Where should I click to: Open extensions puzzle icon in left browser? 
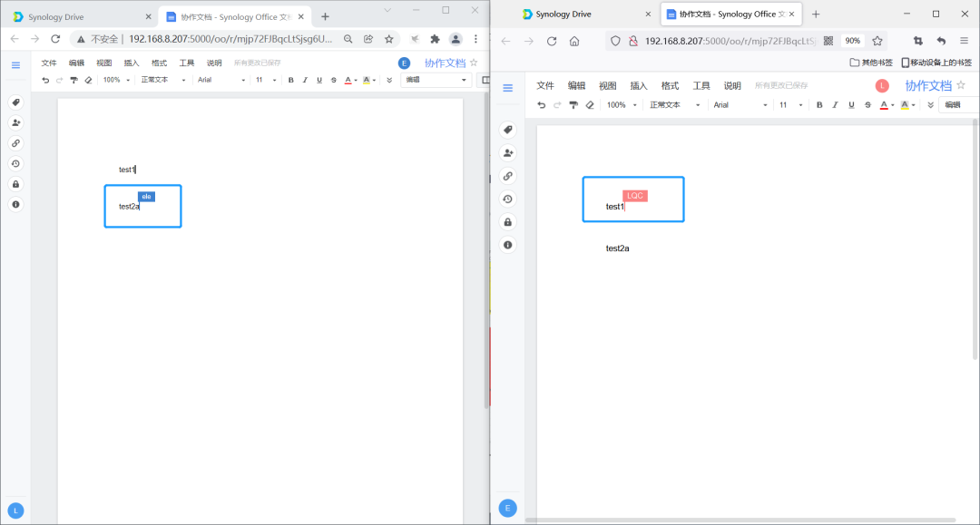pos(435,39)
